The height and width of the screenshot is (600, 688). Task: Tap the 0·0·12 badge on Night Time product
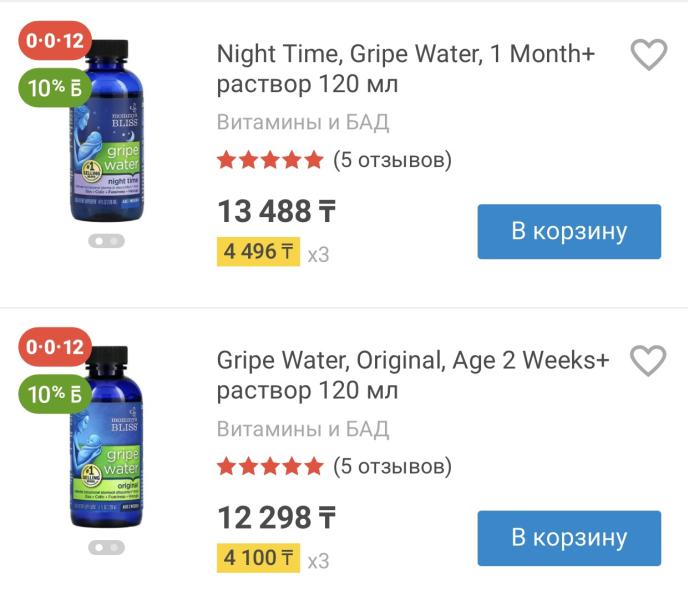coord(55,42)
